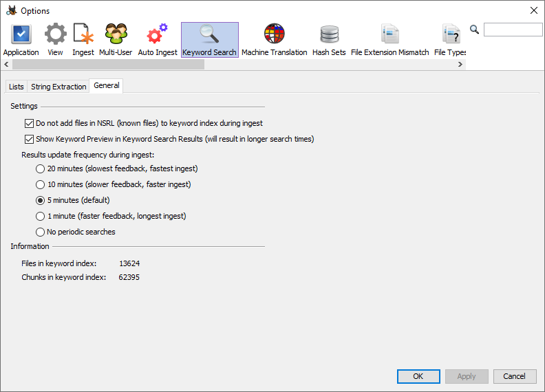Click the Apply button
This screenshot has height=392, width=545.
tap(467, 376)
